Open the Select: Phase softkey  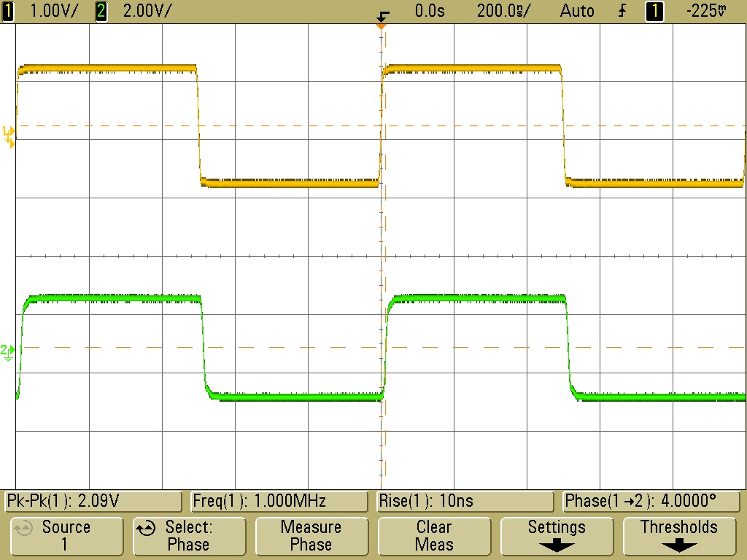[189, 536]
